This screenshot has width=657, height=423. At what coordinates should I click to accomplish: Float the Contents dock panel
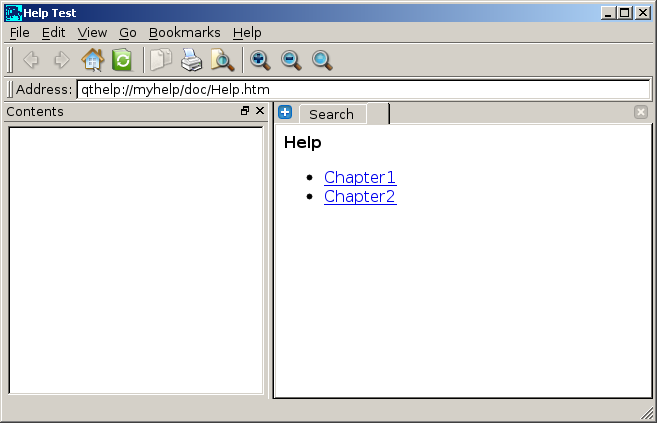pyautogui.click(x=245, y=111)
